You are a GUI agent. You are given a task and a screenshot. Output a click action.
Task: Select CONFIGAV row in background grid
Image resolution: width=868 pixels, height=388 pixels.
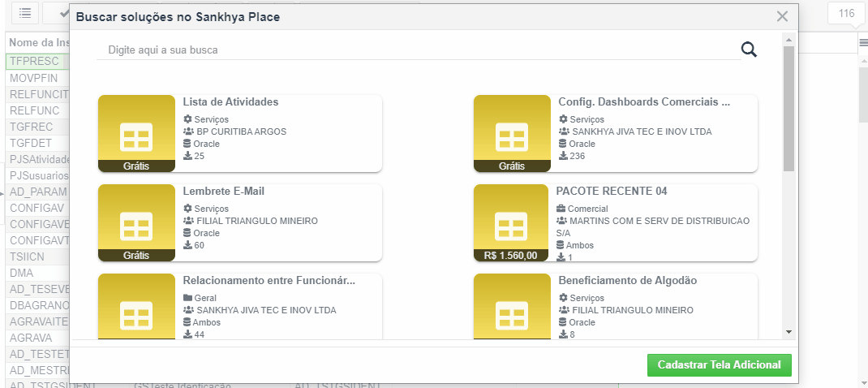coord(37,209)
